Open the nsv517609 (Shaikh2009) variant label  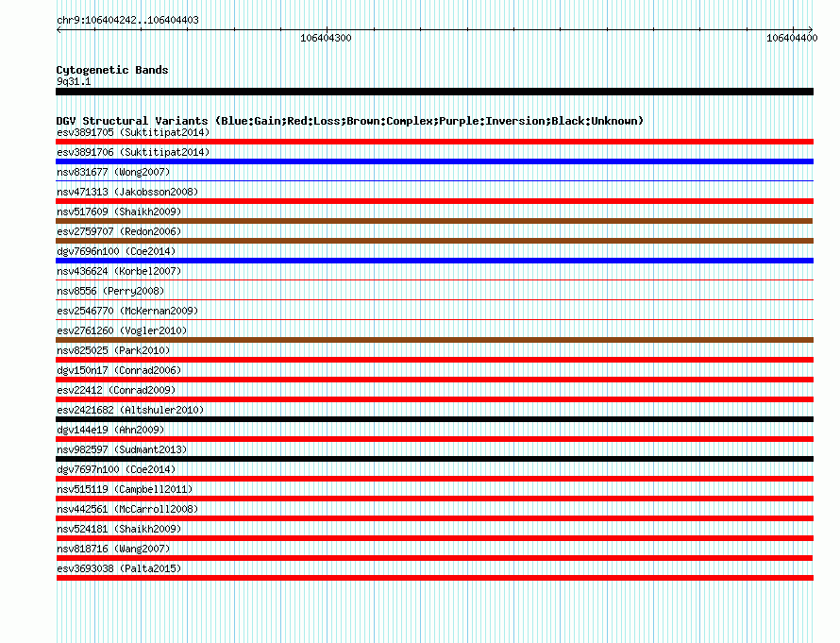point(119,212)
